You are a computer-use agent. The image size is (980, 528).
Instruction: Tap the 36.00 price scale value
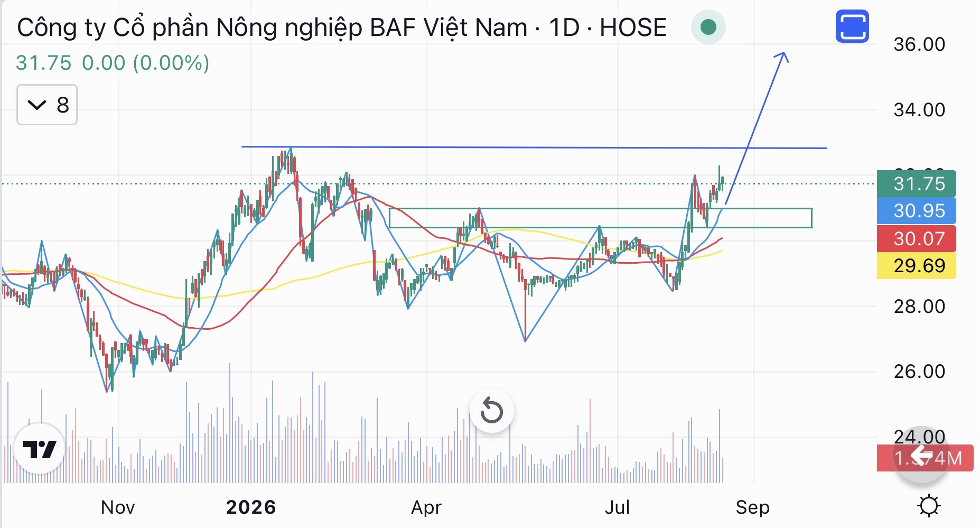pyautogui.click(x=919, y=44)
